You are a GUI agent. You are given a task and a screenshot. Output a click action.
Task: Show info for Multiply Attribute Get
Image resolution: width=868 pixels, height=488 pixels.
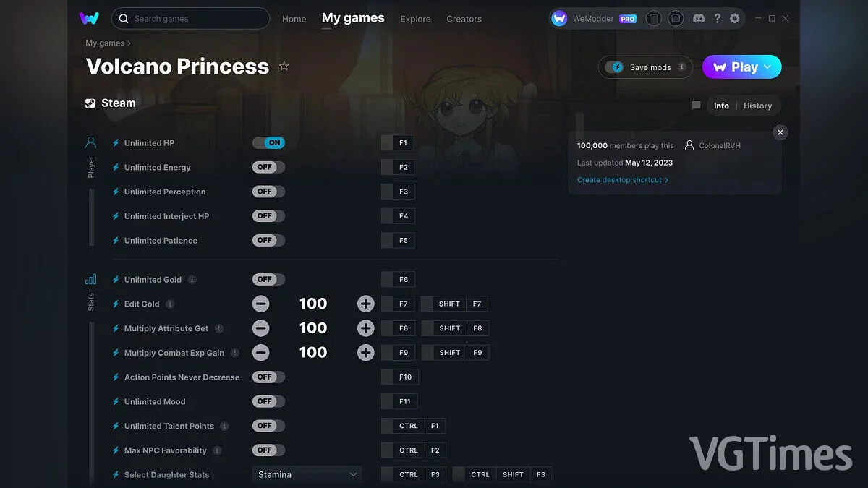(x=219, y=328)
